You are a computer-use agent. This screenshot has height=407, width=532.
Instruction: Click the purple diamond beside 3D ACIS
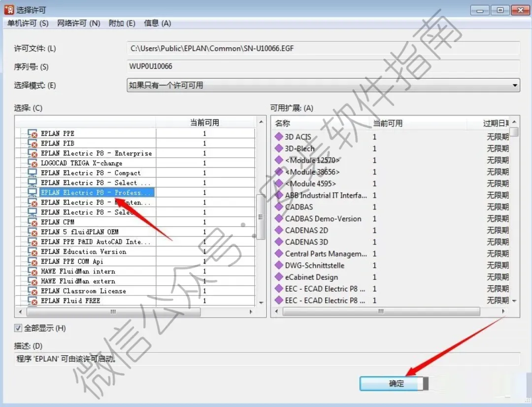(x=279, y=136)
